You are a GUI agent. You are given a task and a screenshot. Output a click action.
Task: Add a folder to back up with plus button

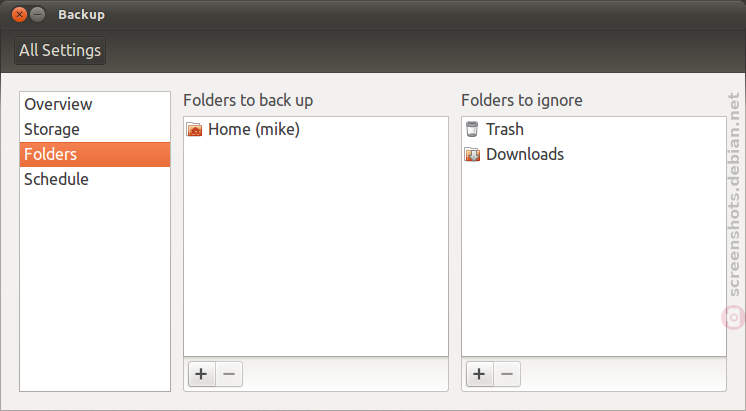pos(202,374)
